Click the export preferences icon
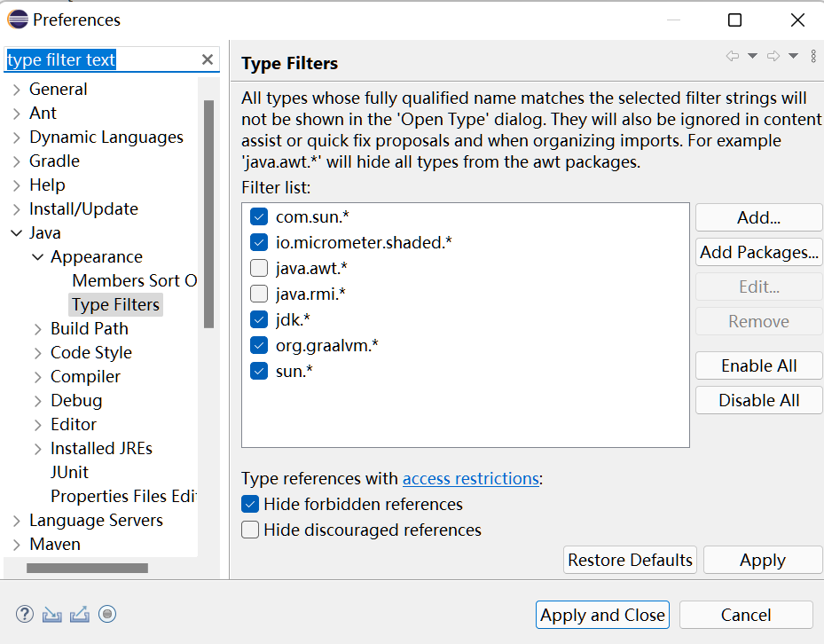 79,613
